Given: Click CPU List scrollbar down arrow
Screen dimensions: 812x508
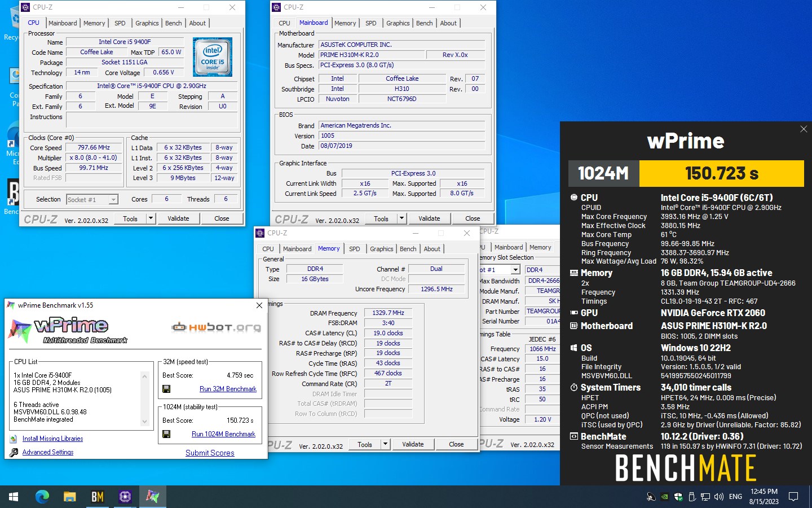Looking at the screenshot, I should click(145, 421).
